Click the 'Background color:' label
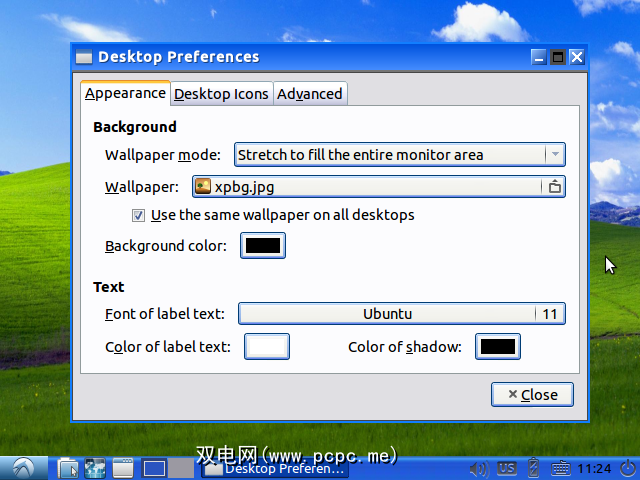 [166, 246]
